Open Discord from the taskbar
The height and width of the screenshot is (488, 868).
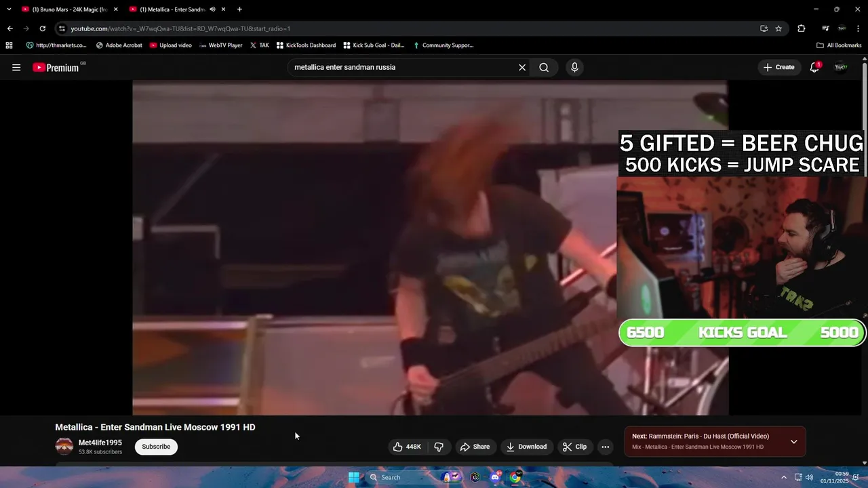pos(495,477)
